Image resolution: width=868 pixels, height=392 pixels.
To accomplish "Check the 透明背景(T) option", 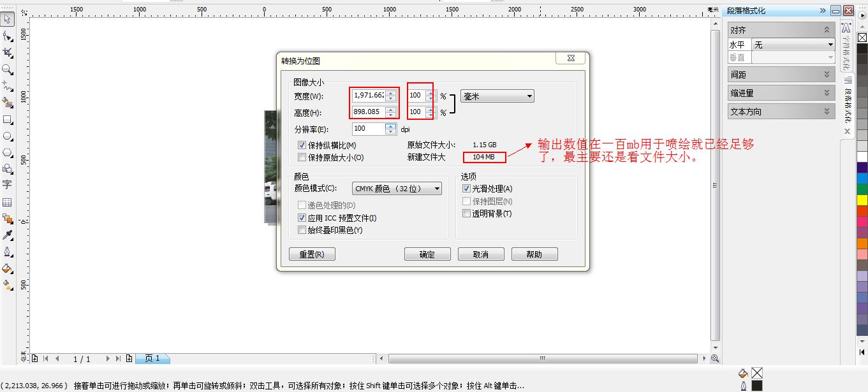I will click(x=466, y=213).
